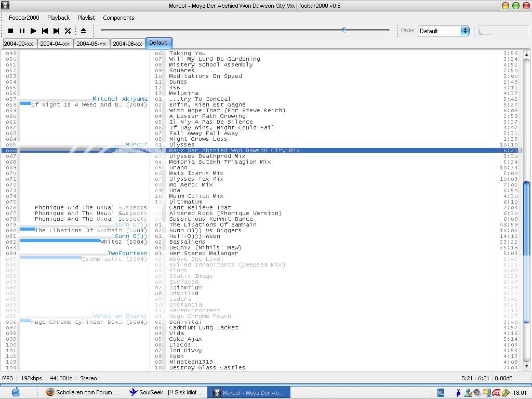532x399 pixels.
Task: Open the Playback menu
Action: coord(58,18)
